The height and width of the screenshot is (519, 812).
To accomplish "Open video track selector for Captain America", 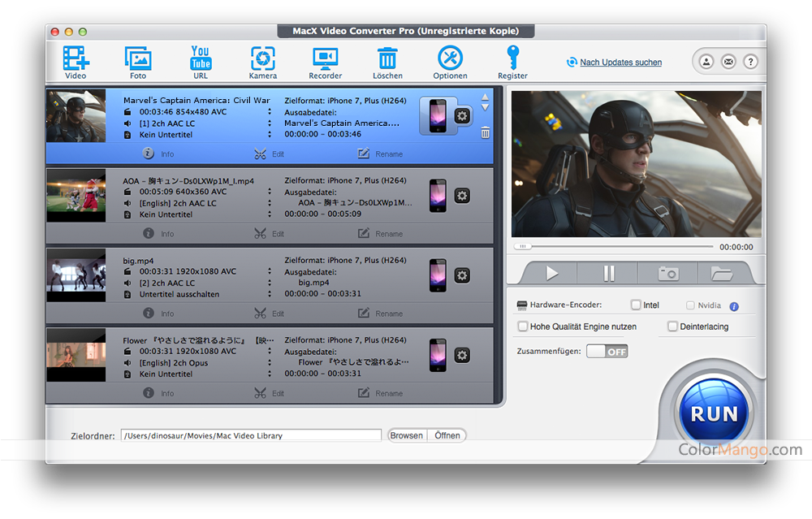I will coord(270,111).
